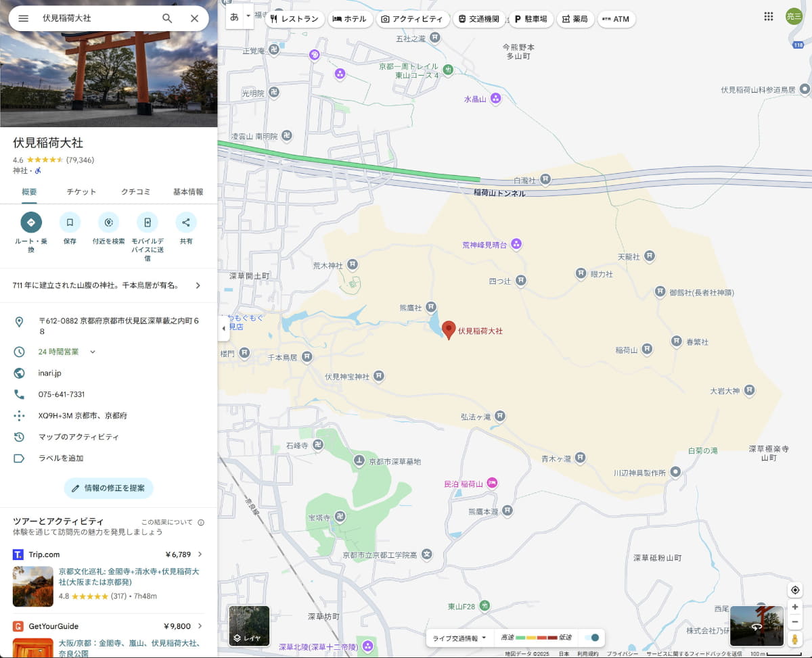Screen dimensions: 812x658
Task: Click the 熊鷹社 shrine marker
Action: click(x=430, y=308)
